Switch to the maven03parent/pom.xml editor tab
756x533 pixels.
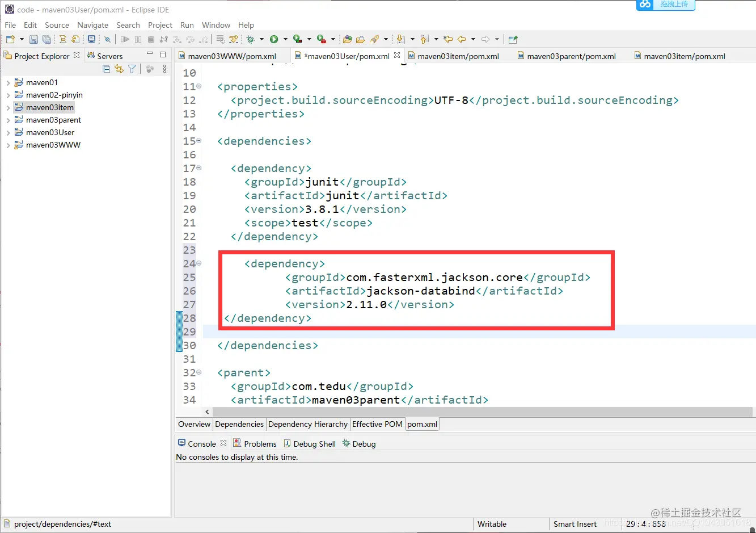567,56
